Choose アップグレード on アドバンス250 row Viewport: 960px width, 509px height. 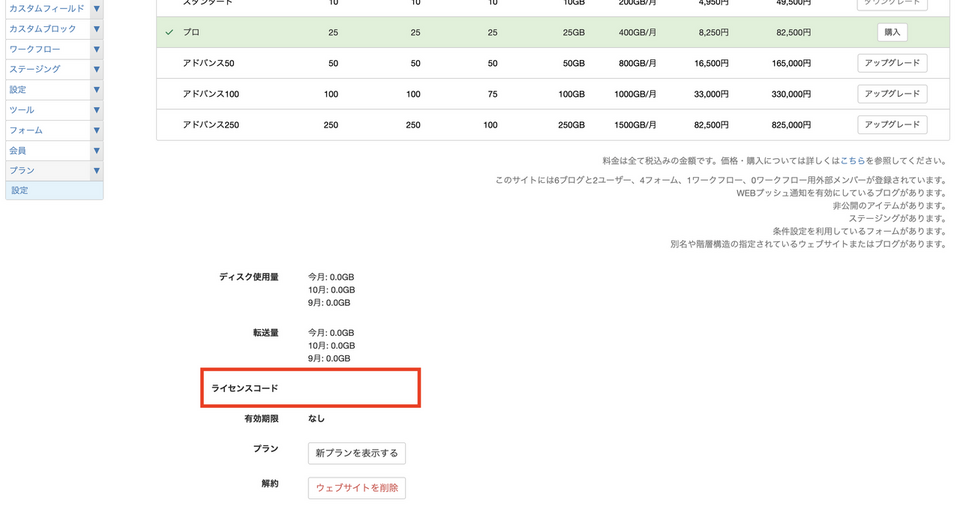click(x=892, y=125)
